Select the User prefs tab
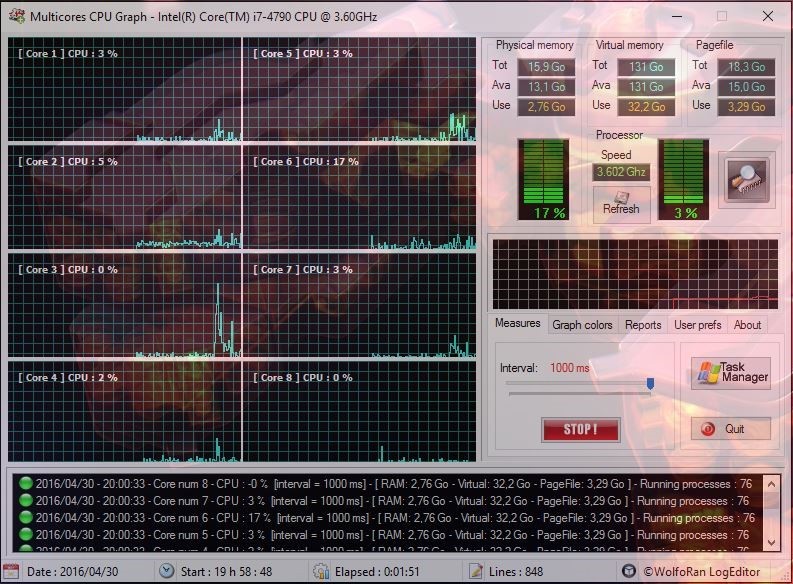 point(697,325)
